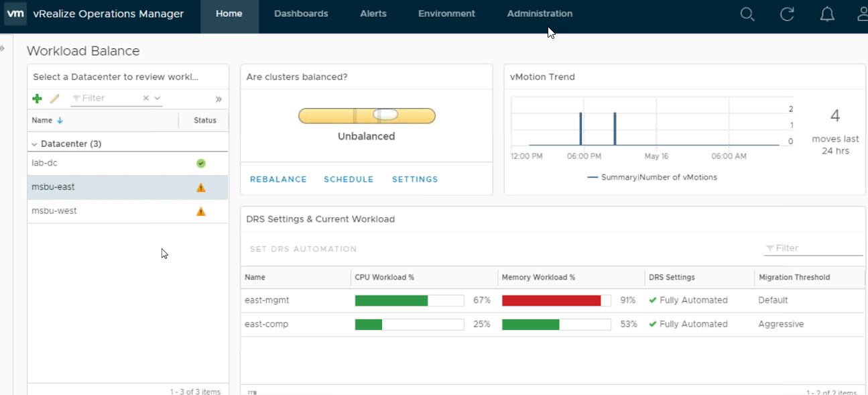The image size is (868, 395).
Task: Click SET DRS AUTOMATION button
Action: [x=303, y=249]
